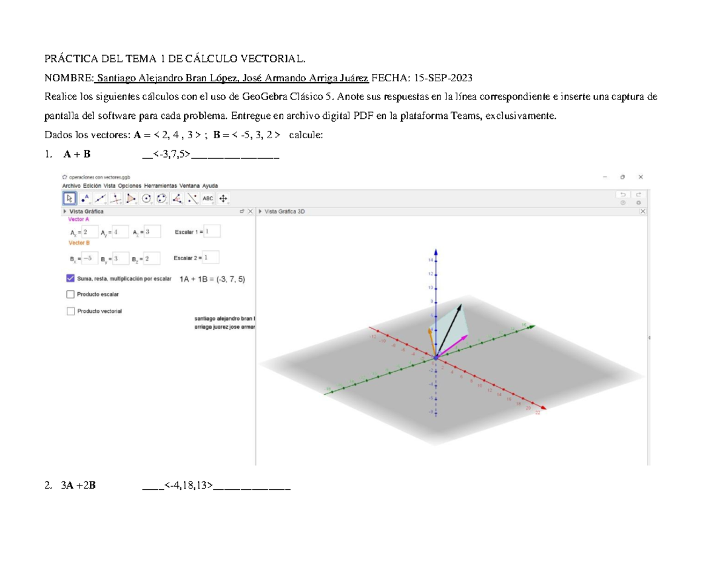
Task: Click the Ayuda menu
Action: (211, 186)
